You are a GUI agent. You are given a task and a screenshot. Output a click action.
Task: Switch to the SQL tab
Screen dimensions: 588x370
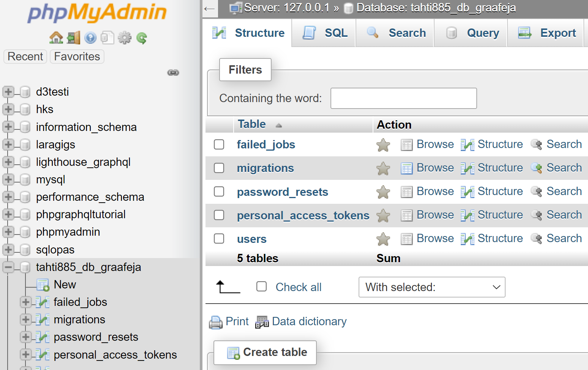click(x=324, y=33)
